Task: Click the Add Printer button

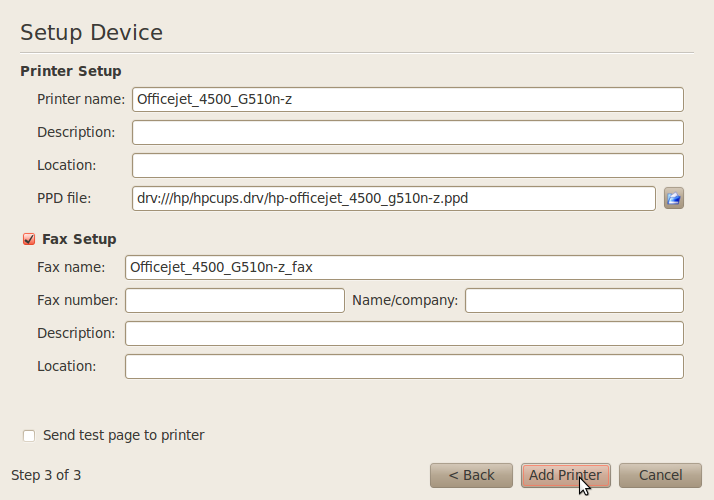Action: 565,475
